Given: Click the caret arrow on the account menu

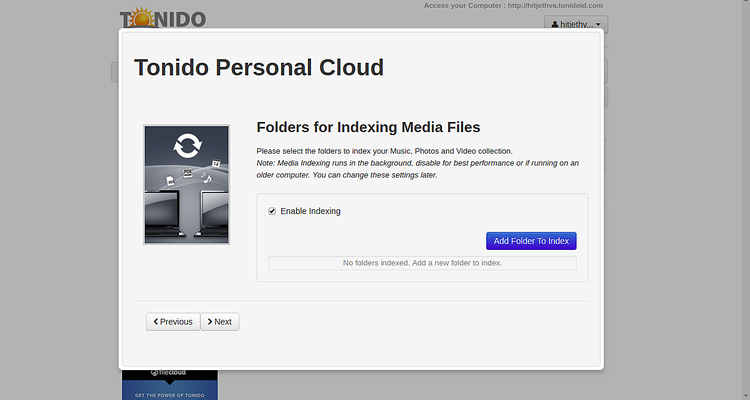Looking at the screenshot, I should click(598, 23).
